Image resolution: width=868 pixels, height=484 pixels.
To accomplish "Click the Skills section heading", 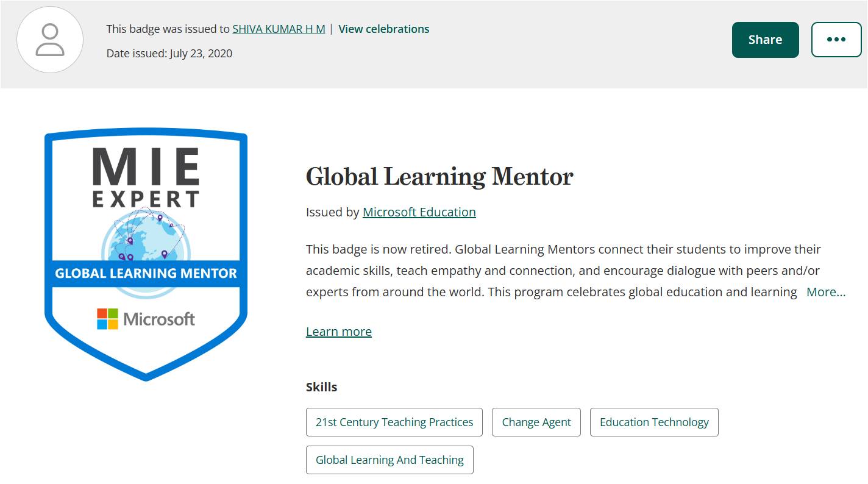I will (321, 387).
